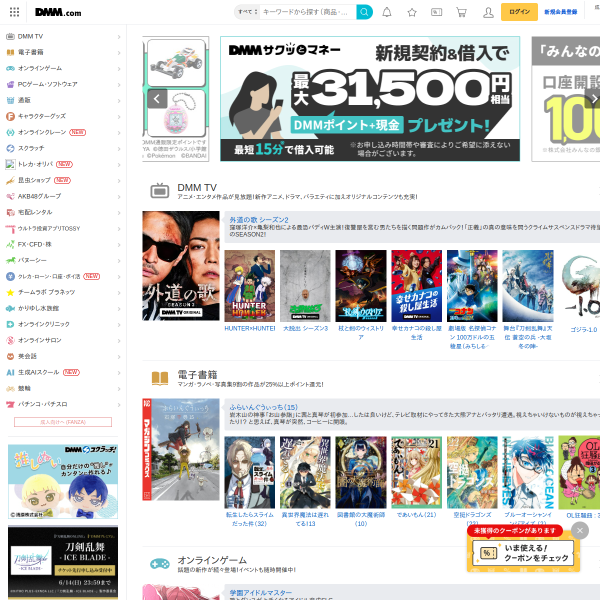
Task: Expand the 昆虫ショップ row chevron
Action: pos(119,181)
